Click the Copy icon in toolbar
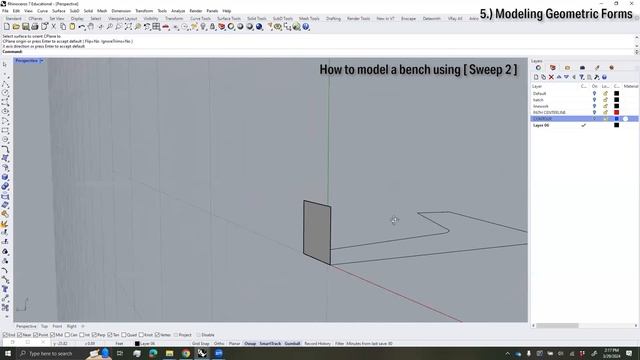 (63, 27)
